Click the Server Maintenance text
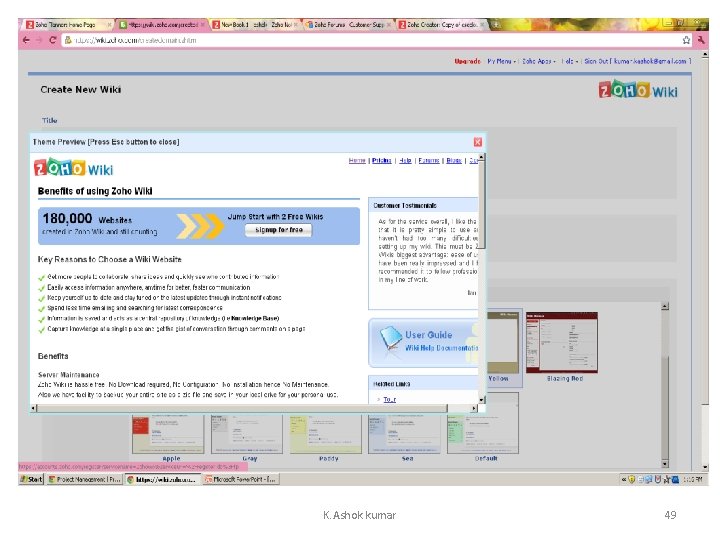720x540 pixels. coord(68,375)
